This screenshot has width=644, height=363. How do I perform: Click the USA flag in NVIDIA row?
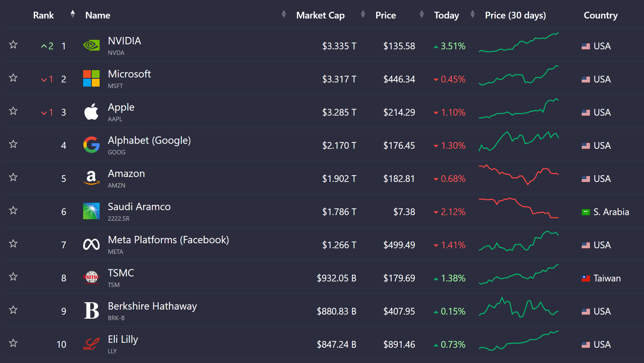point(586,46)
